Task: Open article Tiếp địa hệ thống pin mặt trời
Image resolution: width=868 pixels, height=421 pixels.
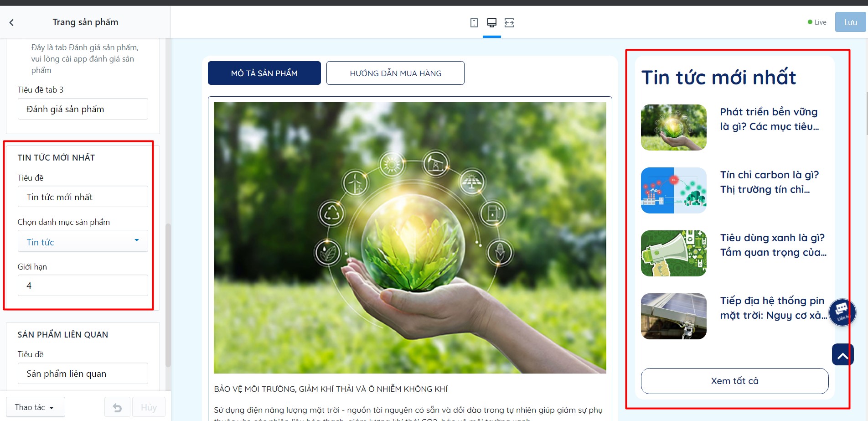Action: tap(774, 308)
